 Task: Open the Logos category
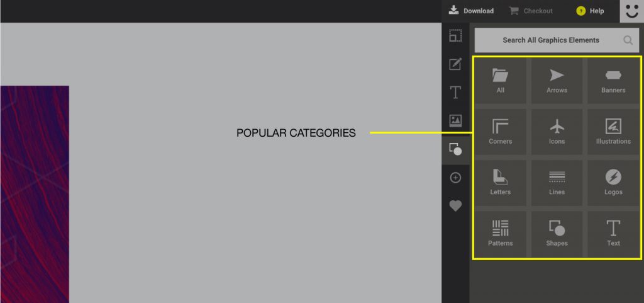[x=613, y=183]
